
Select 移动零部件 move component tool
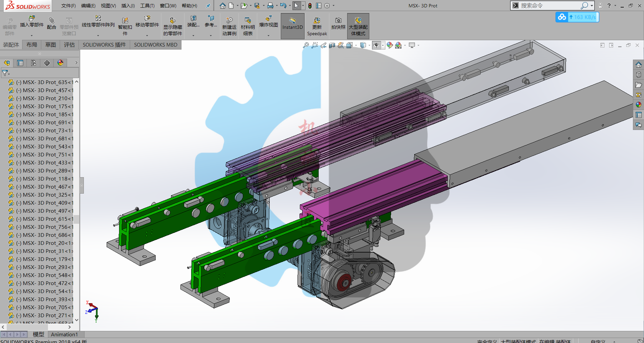[147, 22]
